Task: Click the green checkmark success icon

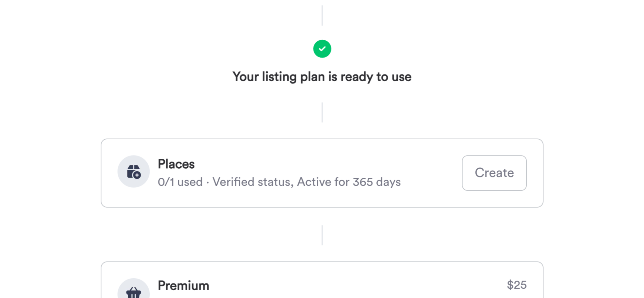Action: [x=322, y=49]
